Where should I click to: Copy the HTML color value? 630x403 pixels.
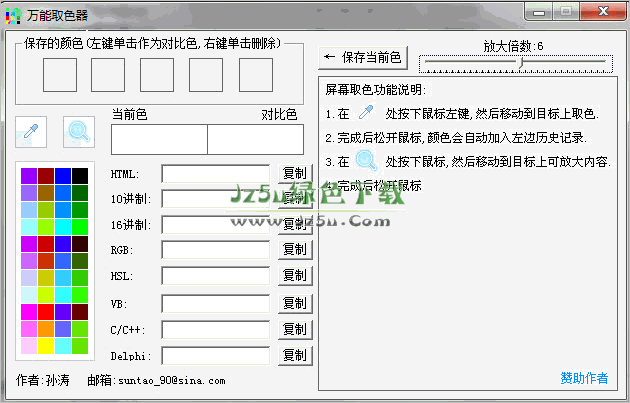tap(294, 173)
